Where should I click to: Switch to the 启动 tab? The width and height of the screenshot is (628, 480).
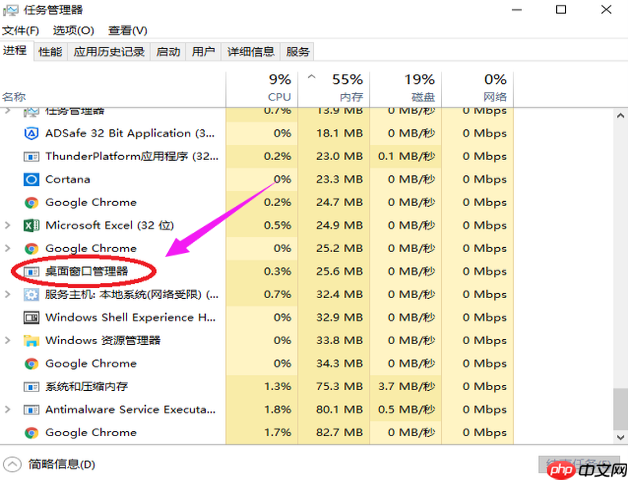pyautogui.click(x=168, y=52)
